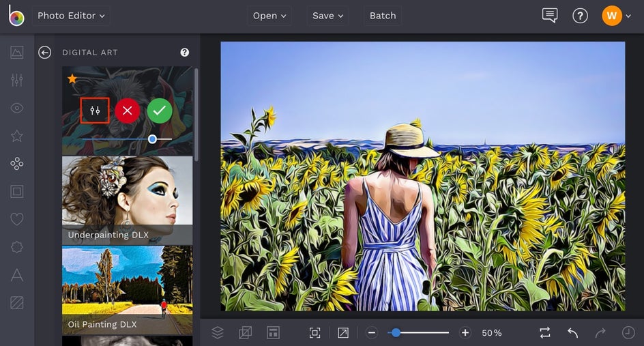Screen dimensions: 644x346
Task: Expand the Save menu
Action: point(327,16)
